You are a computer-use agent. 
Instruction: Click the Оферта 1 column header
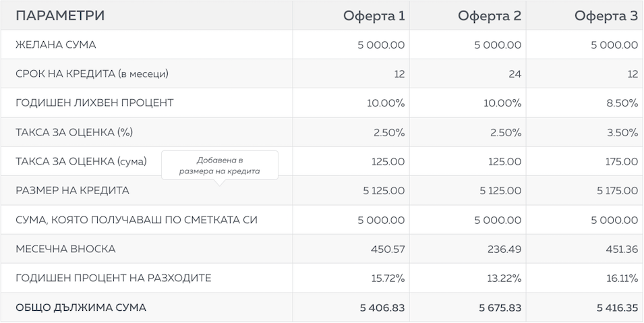coord(374,16)
